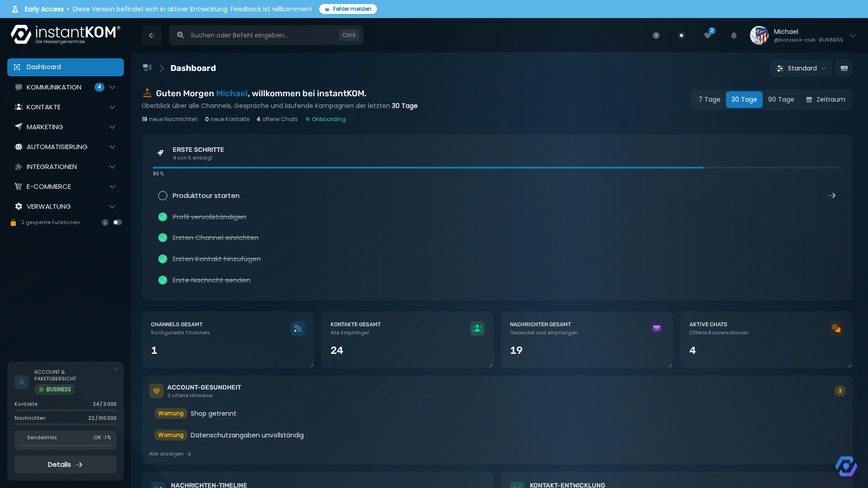The width and height of the screenshot is (868, 488).
Task: Open the help question mark icon
Action: (x=656, y=35)
